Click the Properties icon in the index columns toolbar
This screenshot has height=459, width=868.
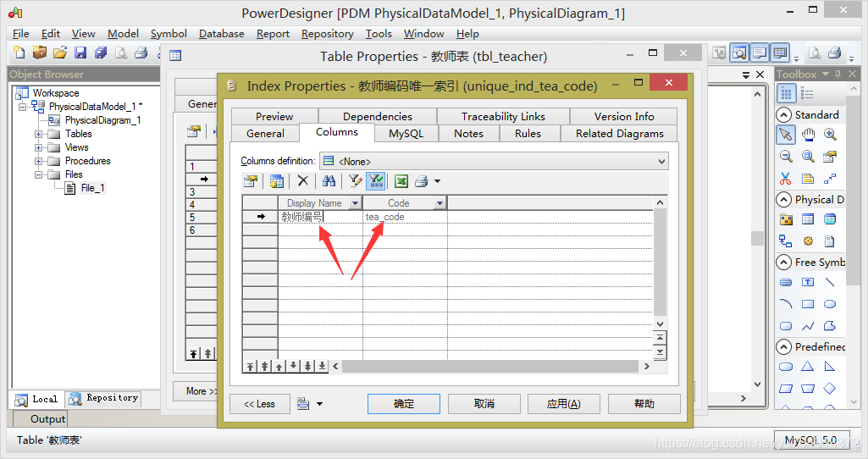coord(251,181)
